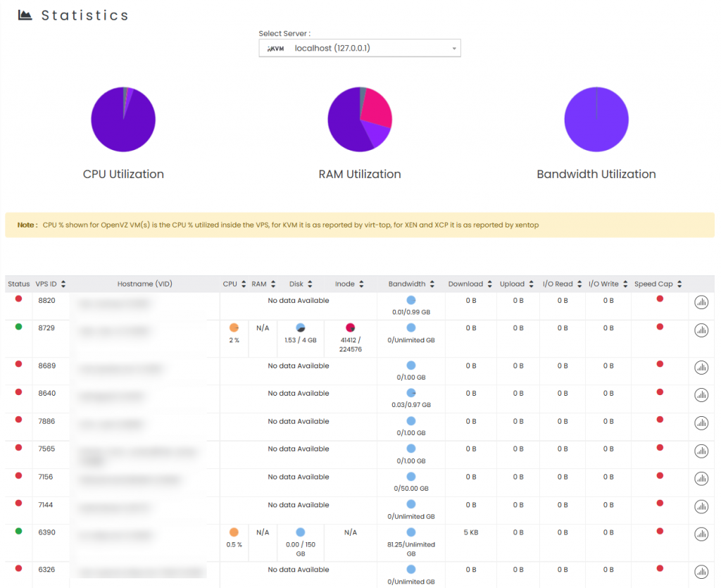
Task: Click the bandwidth progress circle showing 0.01/0.99 GB
Action: click(410, 299)
